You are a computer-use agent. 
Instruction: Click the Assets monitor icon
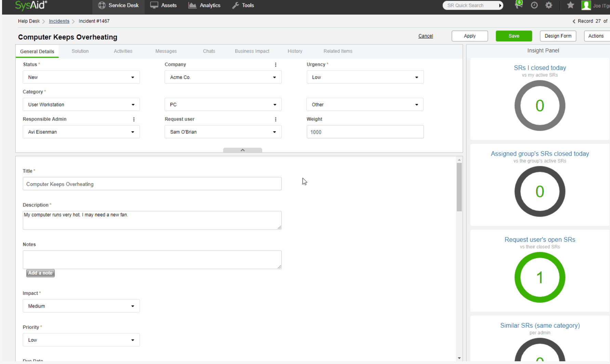click(x=154, y=5)
